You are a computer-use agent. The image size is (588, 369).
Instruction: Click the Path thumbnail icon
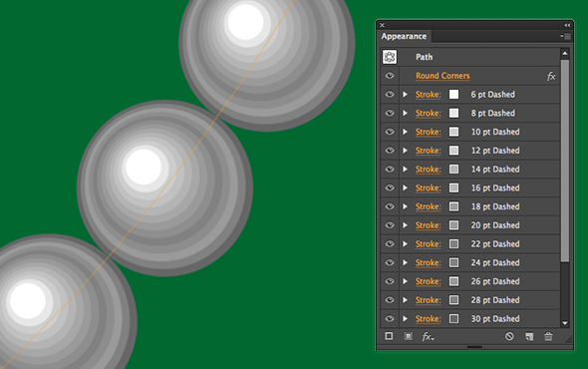point(390,57)
